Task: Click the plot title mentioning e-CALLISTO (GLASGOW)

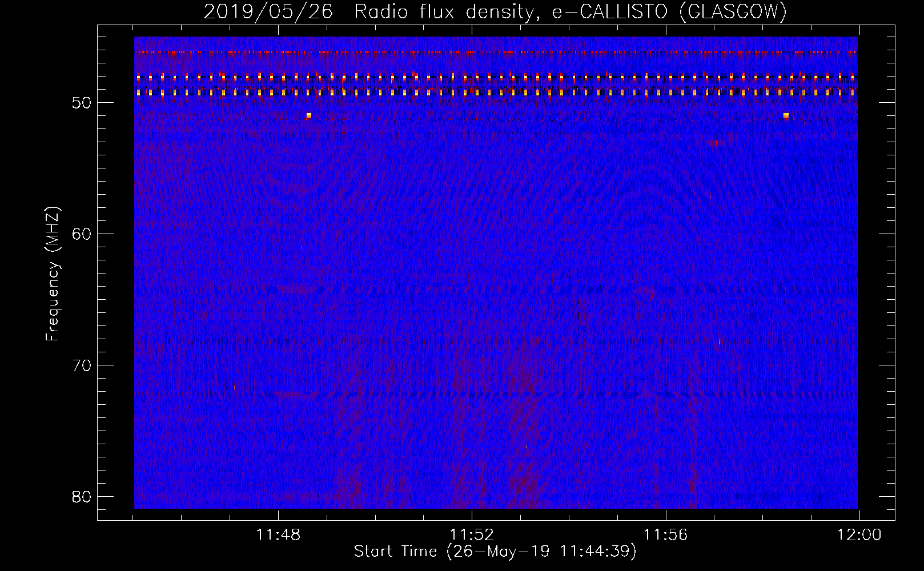Action: pyautogui.click(x=496, y=11)
